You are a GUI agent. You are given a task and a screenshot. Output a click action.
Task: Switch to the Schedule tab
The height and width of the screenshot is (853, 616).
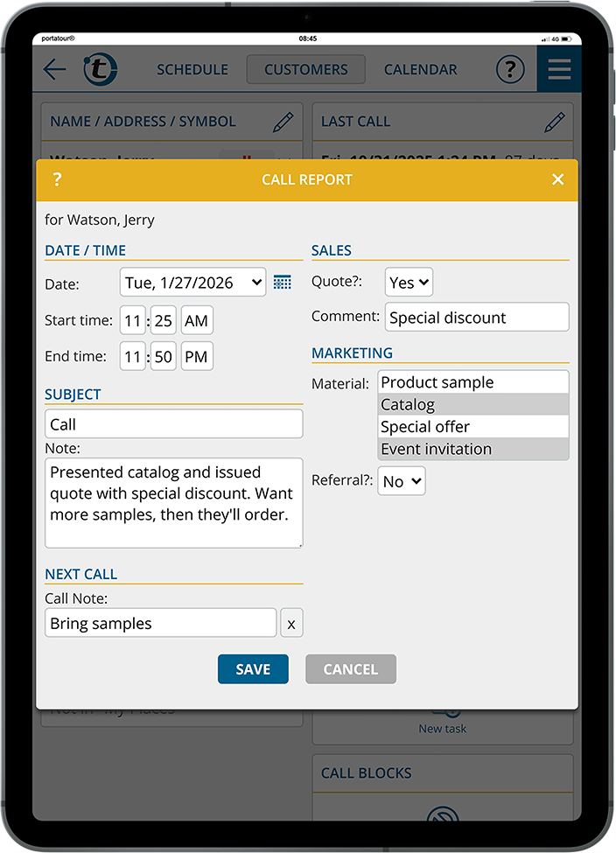(192, 70)
